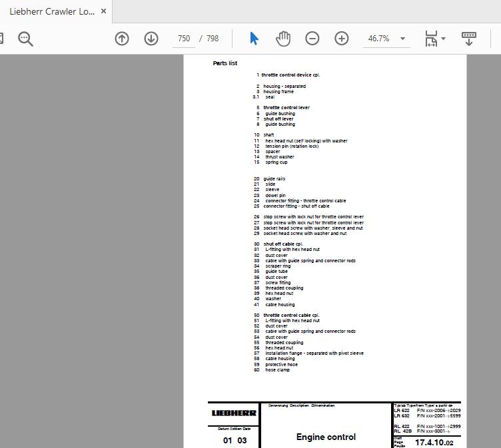Click 'throttle control device cpl.' line

point(290,75)
